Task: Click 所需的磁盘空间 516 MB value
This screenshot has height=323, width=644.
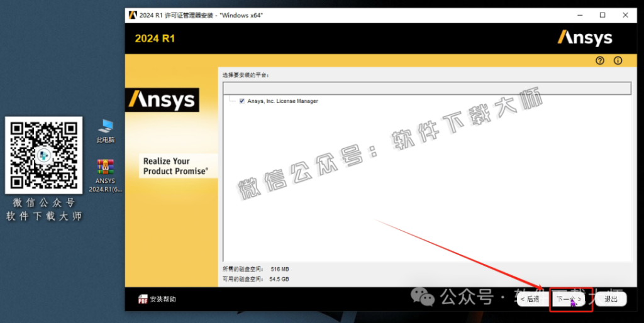Action: pyautogui.click(x=280, y=269)
